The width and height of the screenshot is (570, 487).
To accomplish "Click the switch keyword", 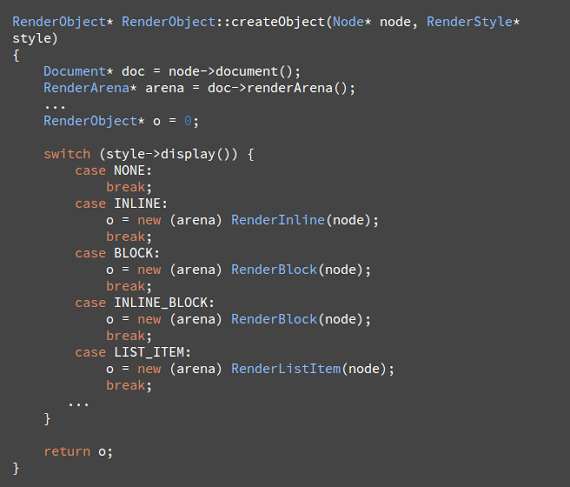I will click(67, 154).
